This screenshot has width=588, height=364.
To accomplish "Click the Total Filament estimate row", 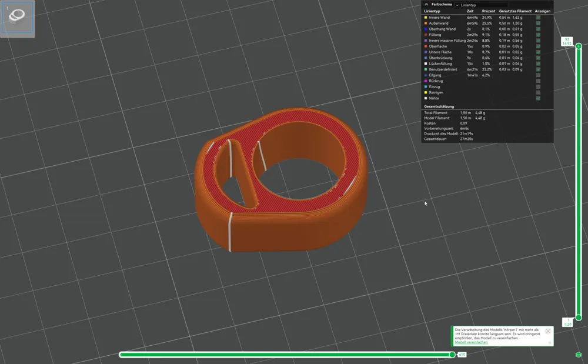I will [455, 113].
